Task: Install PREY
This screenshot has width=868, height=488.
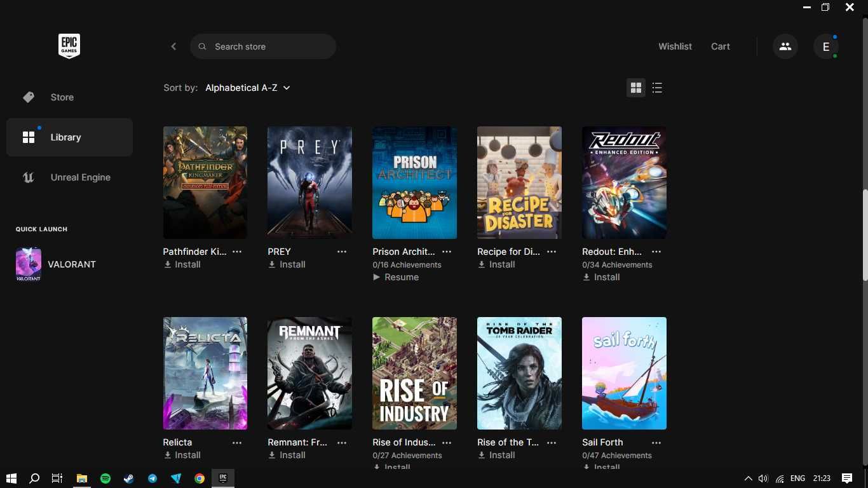Action: [287, 264]
